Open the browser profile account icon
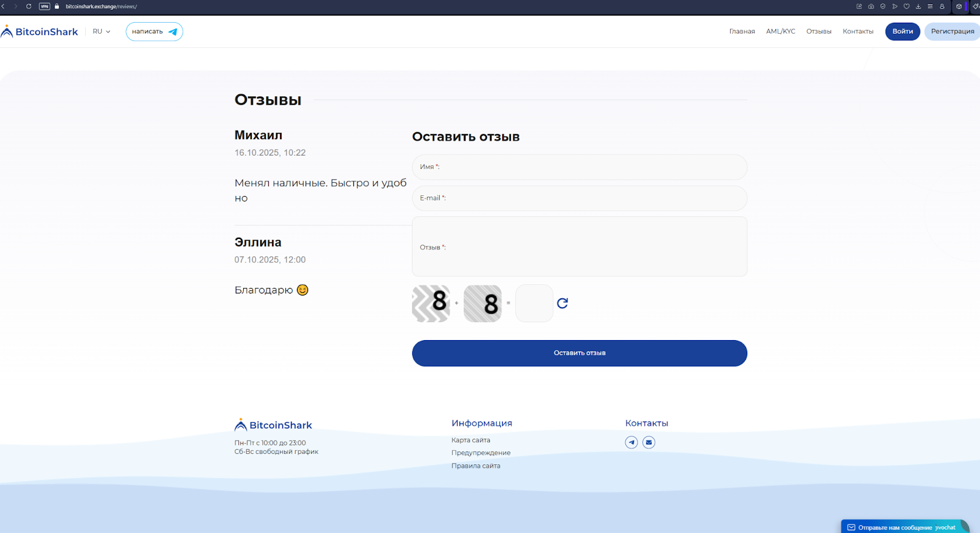Viewport: 980px width, 533px height. (x=942, y=6)
